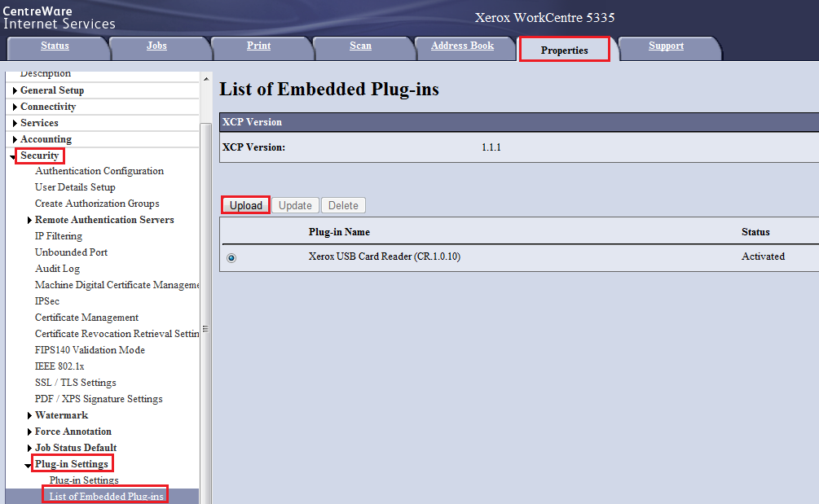Open Authentication Configuration page
819x504 pixels.
coord(99,171)
